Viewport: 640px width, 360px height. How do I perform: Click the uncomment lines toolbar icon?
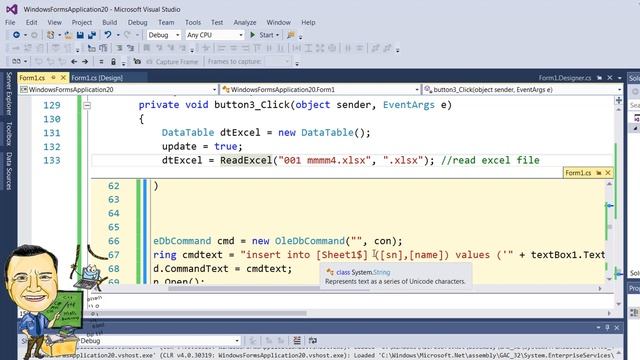tap(131, 48)
